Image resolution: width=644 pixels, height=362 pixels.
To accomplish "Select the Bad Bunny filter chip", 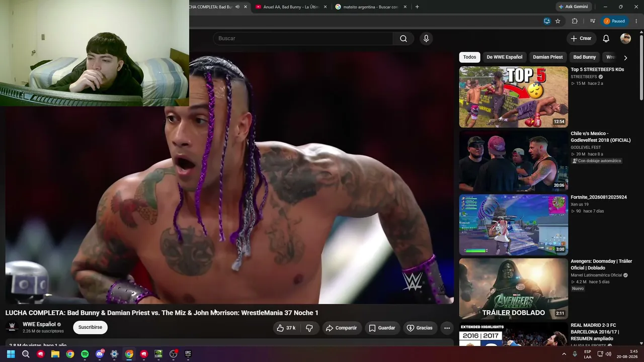I will pyautogui.click(x=585, y=57).
